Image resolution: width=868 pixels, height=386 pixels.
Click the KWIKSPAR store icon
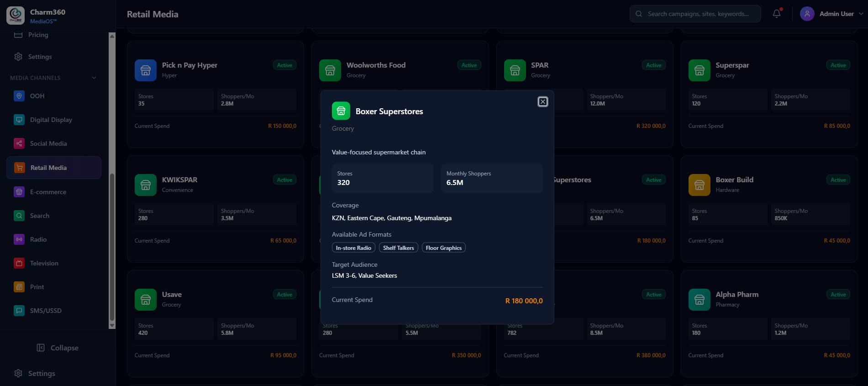click(x=146, y=185)
